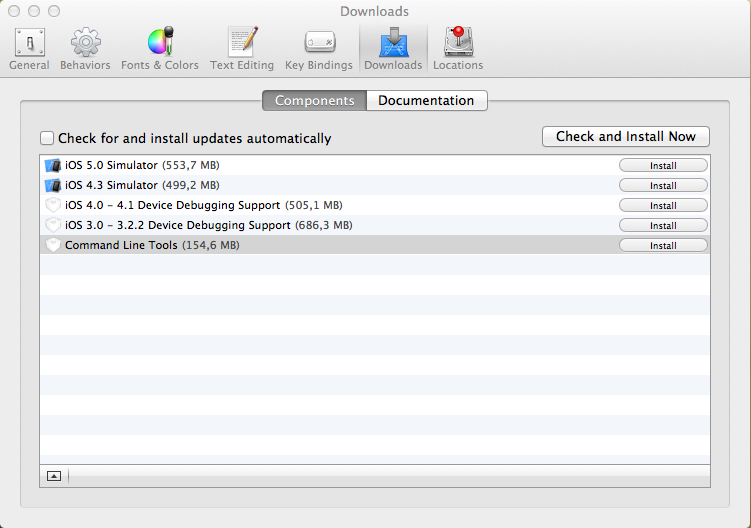Screen dimensions: 751x528
Task: Click the iOS 5.0 Simulator icon
Action: point(53,165)
